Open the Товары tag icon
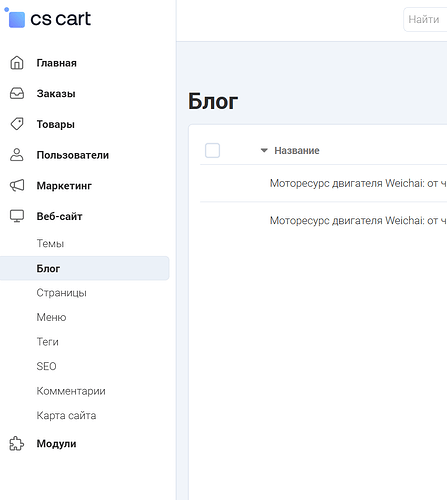 coord(17,124)
